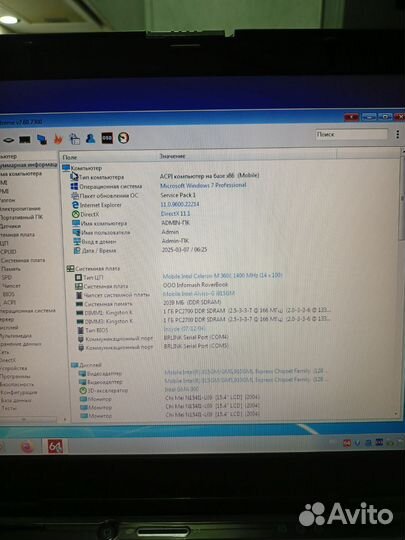This screenshot has height=540, width=405.
Task: Click the blue person toolbar icon
Action: coord(91,138)
